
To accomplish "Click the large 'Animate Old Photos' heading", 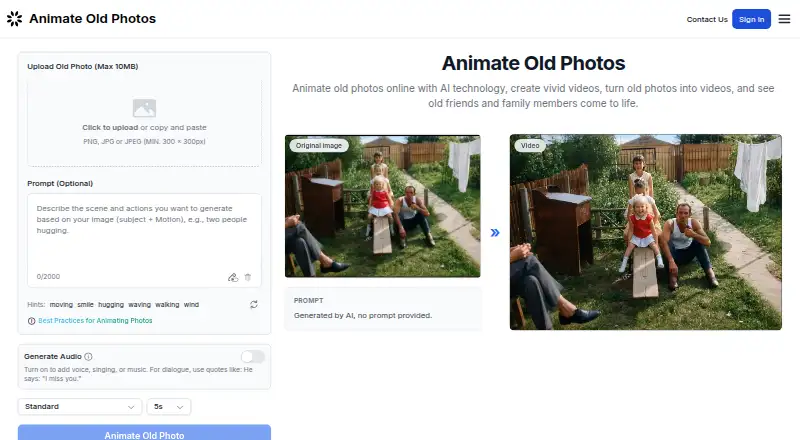I will 533,63.
